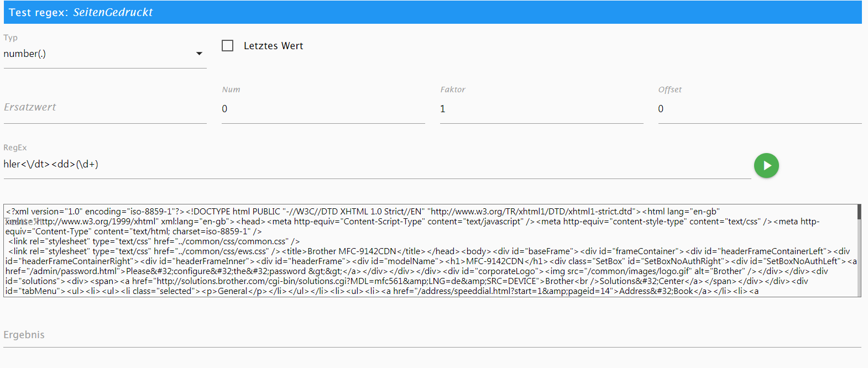868x368 pixels.
Task: Click the Ersatzwert input field
Action: pyautogui.click(x=105, y=108)
